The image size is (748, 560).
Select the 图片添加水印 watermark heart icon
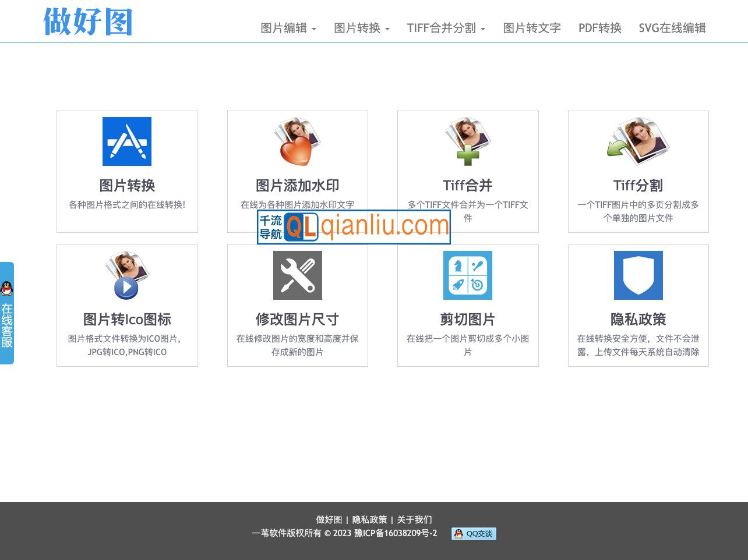297,141
